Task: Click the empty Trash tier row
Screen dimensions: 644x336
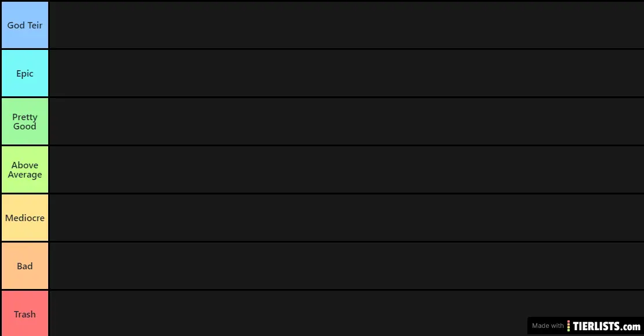Action: click(290, 313)
